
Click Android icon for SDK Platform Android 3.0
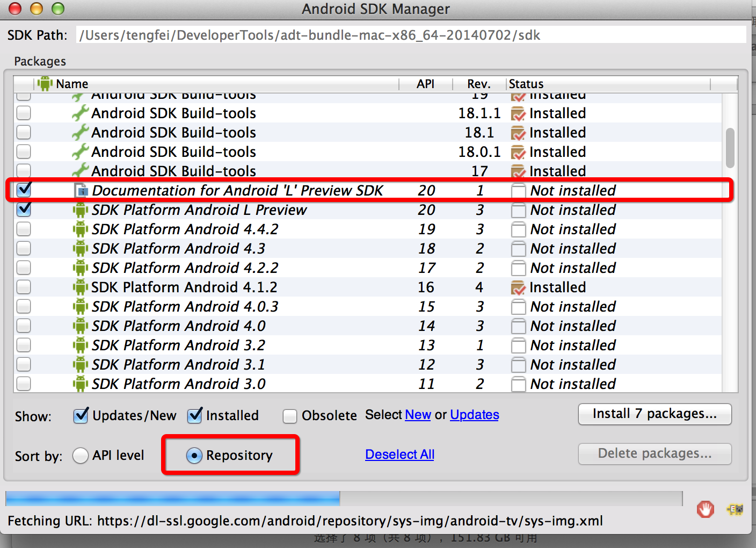coord(81,384)
